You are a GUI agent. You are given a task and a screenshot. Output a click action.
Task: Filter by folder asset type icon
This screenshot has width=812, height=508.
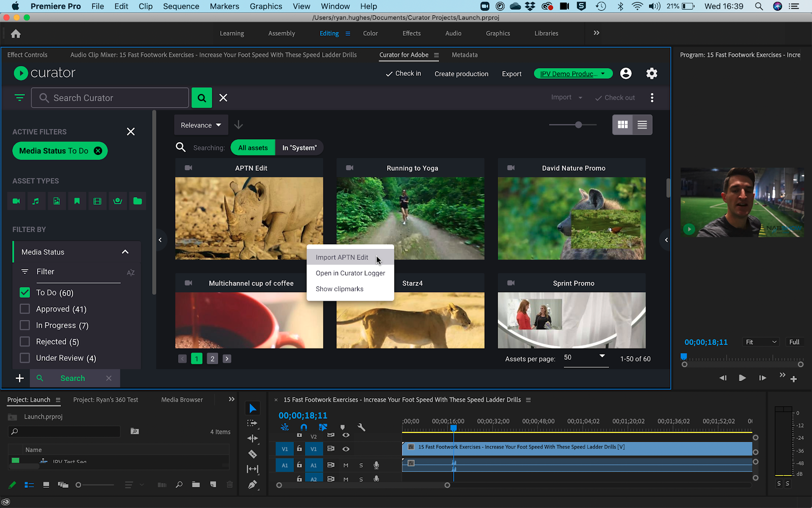138,201
